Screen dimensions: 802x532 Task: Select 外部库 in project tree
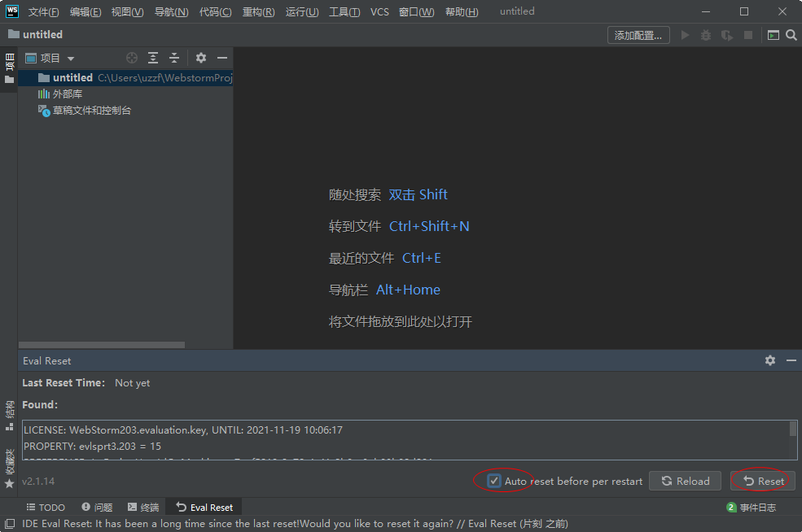[x=67, y=94]
